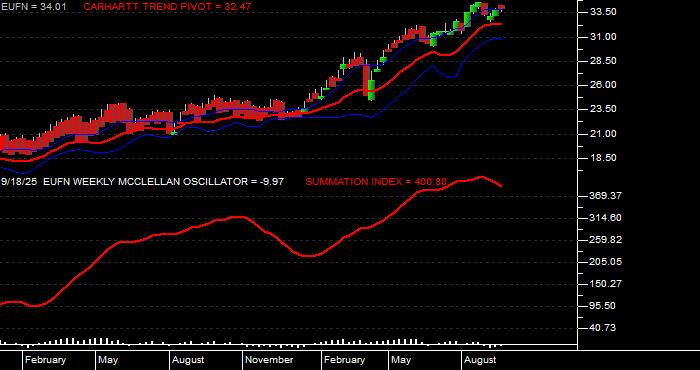The width and height of the screenshot is (700, 370).
Task: Click the 259.82 summation axis value
Action: pyautogui.click(x=606, y=240)
